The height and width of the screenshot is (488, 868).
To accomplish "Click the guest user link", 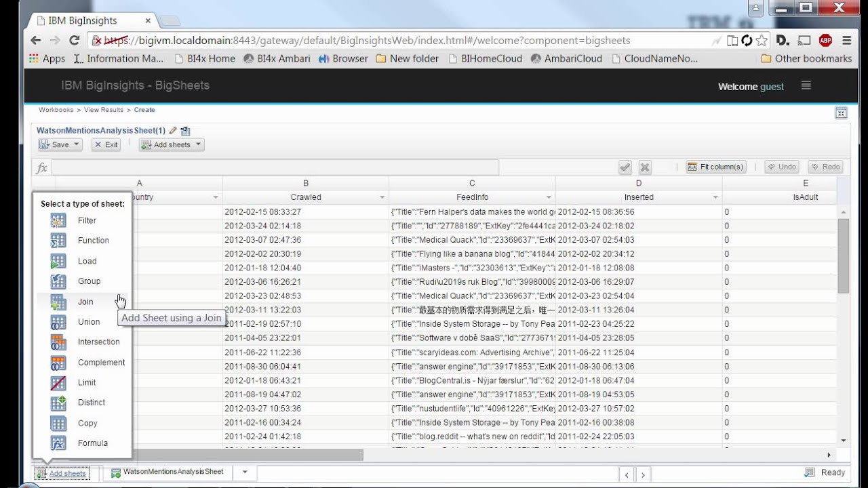I will coord(772,86).
